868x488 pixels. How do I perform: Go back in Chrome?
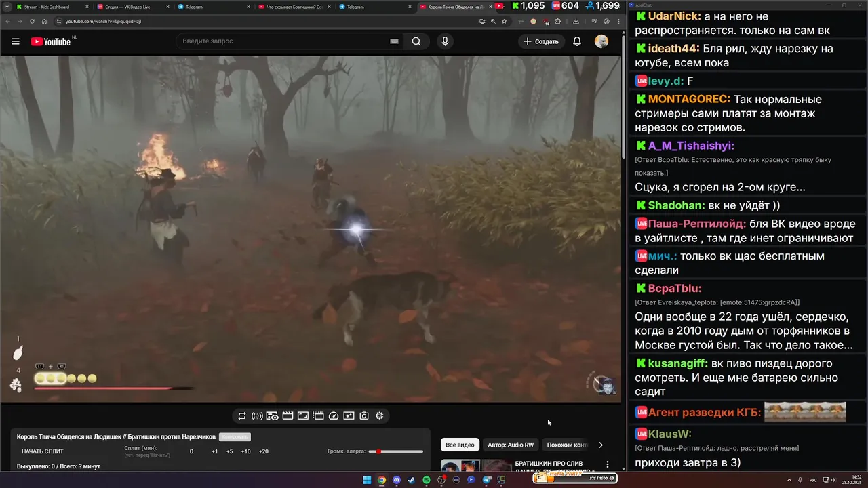point(9,21)
